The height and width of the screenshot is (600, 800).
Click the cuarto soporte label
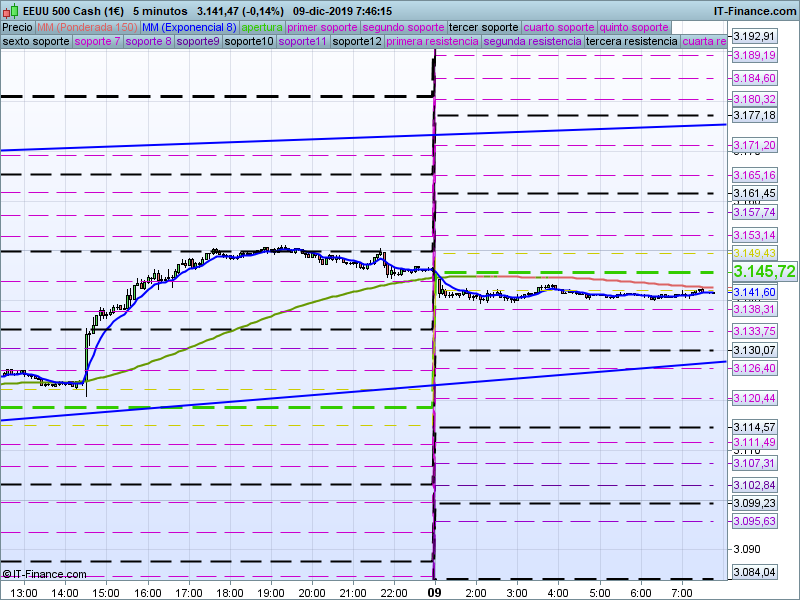(x=559, y=27)
